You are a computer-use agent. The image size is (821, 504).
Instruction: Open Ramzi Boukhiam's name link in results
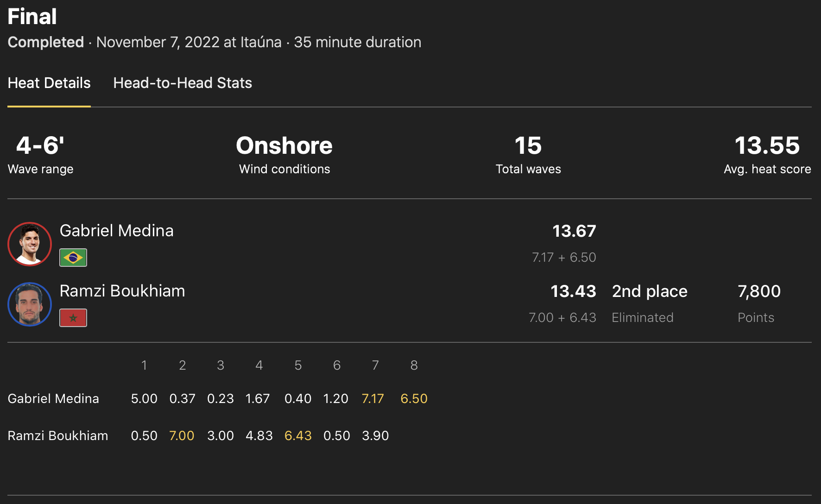[122, 291]
